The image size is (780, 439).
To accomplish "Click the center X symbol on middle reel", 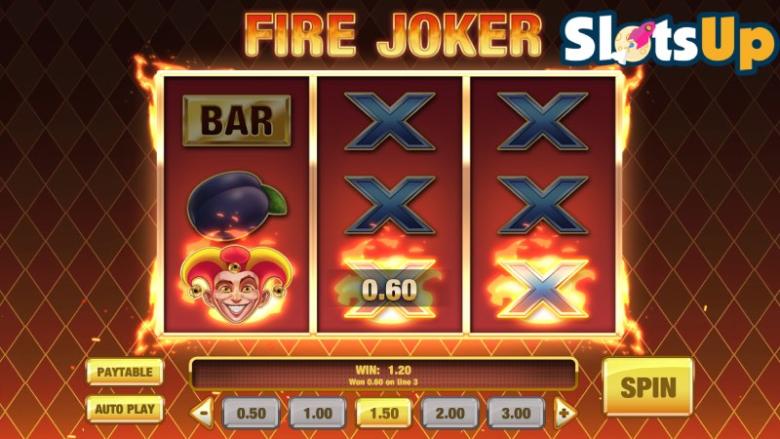I will [390, 205].
